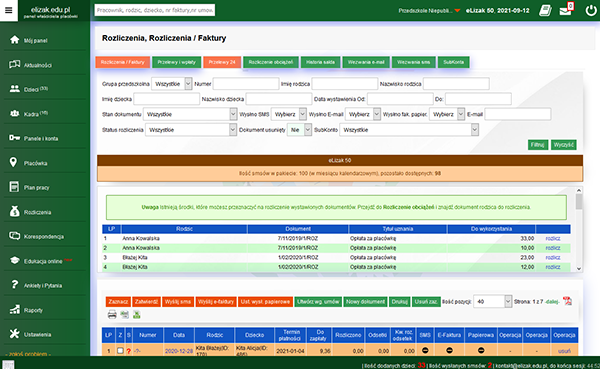This screenshot has width=600, height=369.
Task: Click the SMS not-sent icon in row 1
Action: (425, 350)
